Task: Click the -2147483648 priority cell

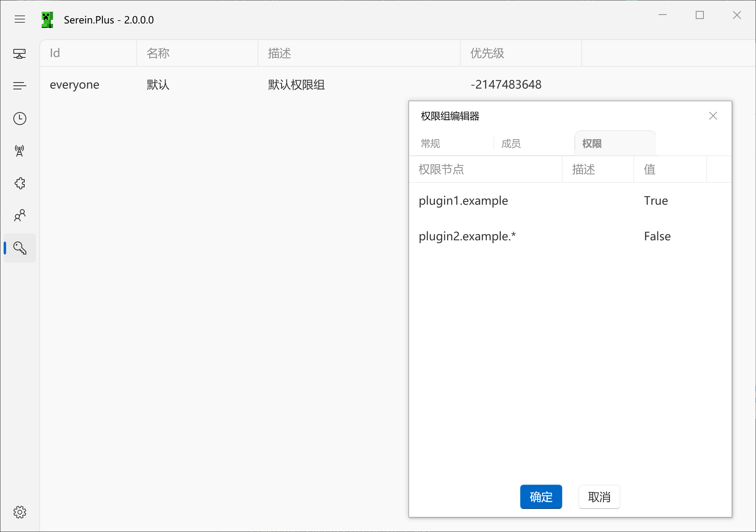Action: [506, 85]
